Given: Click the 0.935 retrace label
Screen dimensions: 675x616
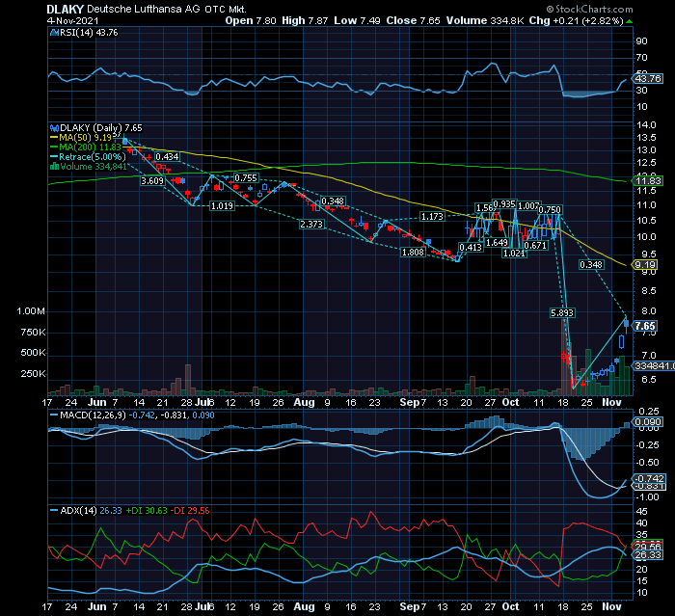Looking at the screenshot, I should [x=504, y=203].
